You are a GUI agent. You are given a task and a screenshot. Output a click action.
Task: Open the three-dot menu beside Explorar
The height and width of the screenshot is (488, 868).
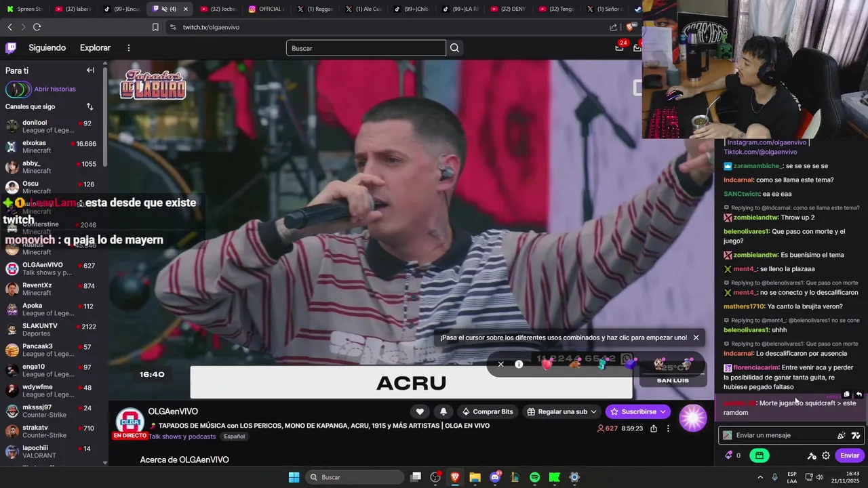tap(128, 48)
